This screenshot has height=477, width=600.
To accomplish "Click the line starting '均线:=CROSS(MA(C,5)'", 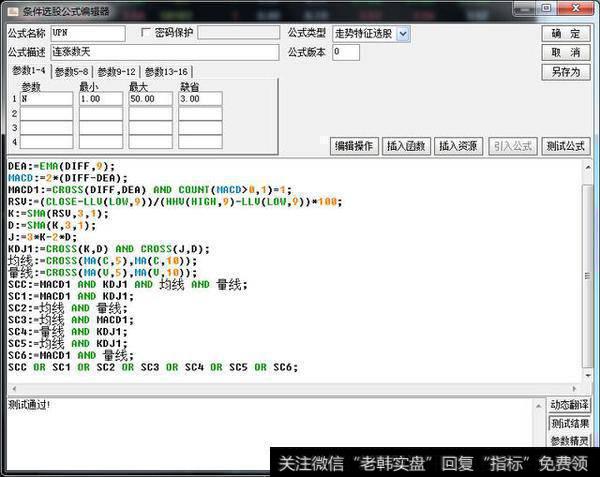I will click(x=103, y=261).
